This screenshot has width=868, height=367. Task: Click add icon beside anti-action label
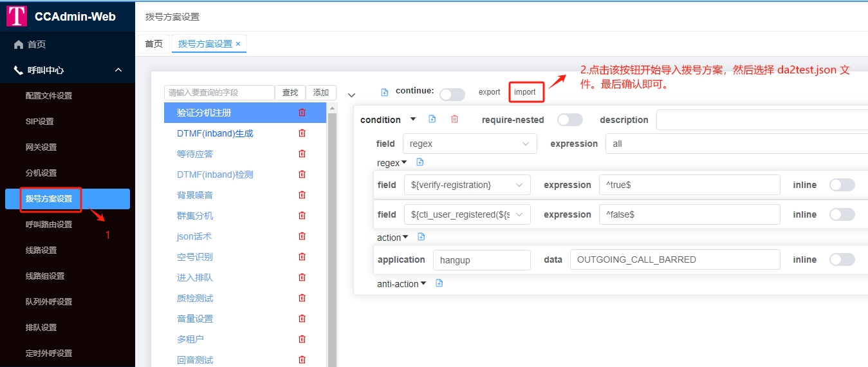(x=439, y=283)
